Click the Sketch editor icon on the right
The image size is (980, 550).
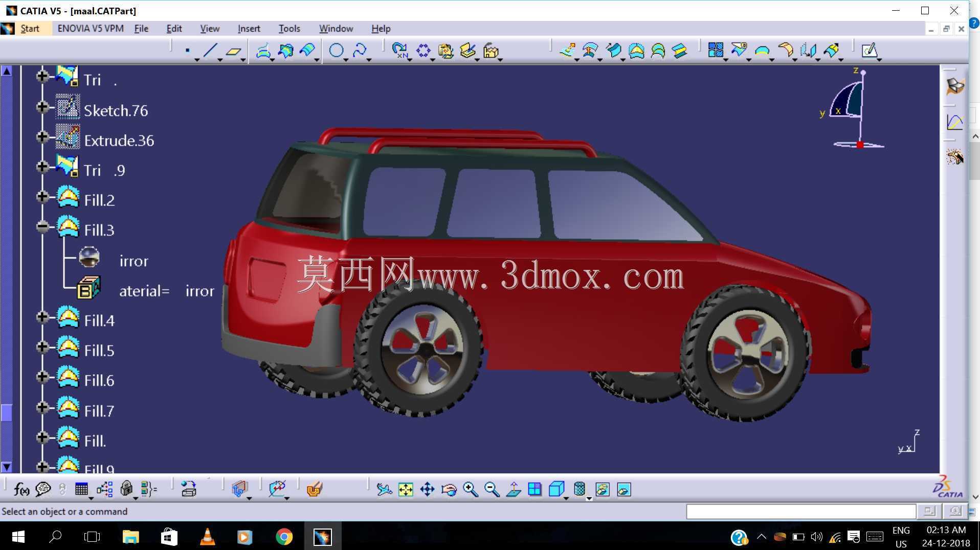point(870,50)
